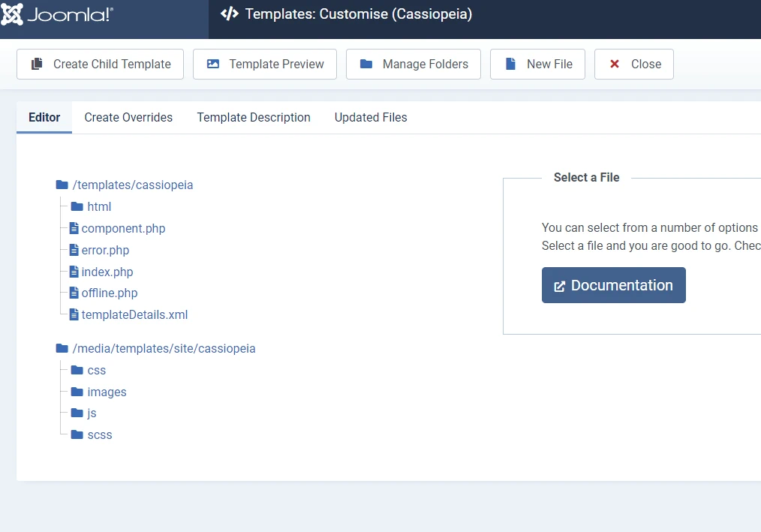Click the external-link icon on Documentation button
Viewport: 761px width, 532px height.
tap(558, 285)
